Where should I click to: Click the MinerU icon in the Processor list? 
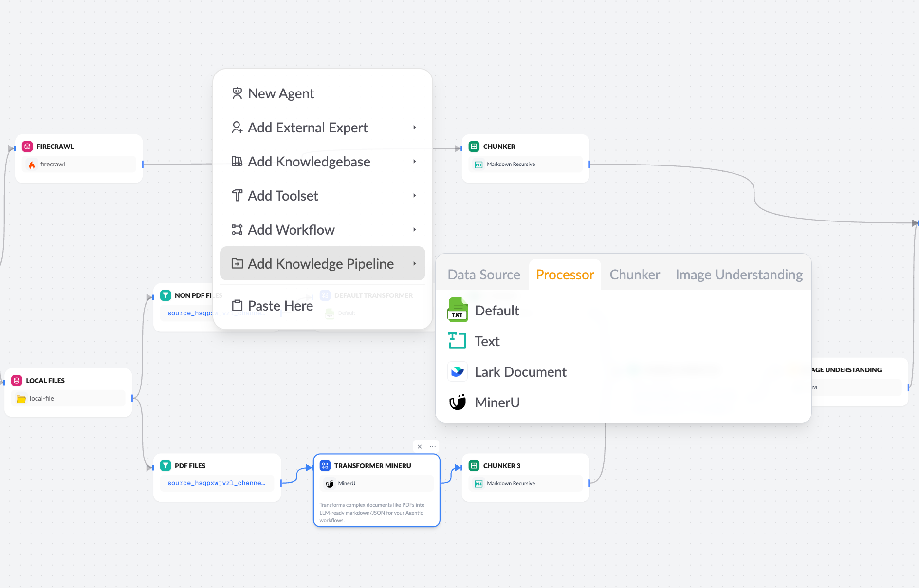click(457, 402)
